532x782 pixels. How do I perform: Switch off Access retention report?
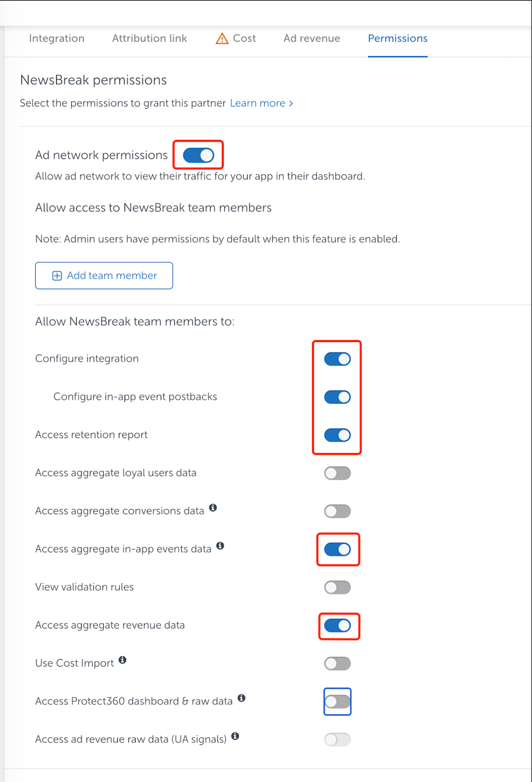coord(337,435)
